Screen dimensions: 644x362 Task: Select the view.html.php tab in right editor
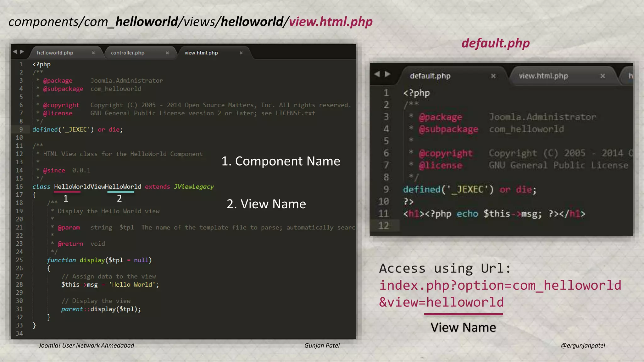543,76
